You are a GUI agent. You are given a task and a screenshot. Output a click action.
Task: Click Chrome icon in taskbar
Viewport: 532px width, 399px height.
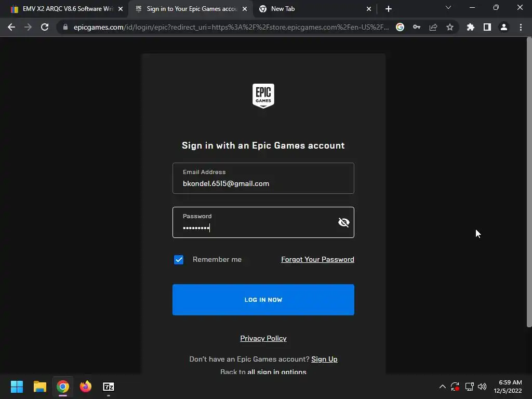pos(63,387)
